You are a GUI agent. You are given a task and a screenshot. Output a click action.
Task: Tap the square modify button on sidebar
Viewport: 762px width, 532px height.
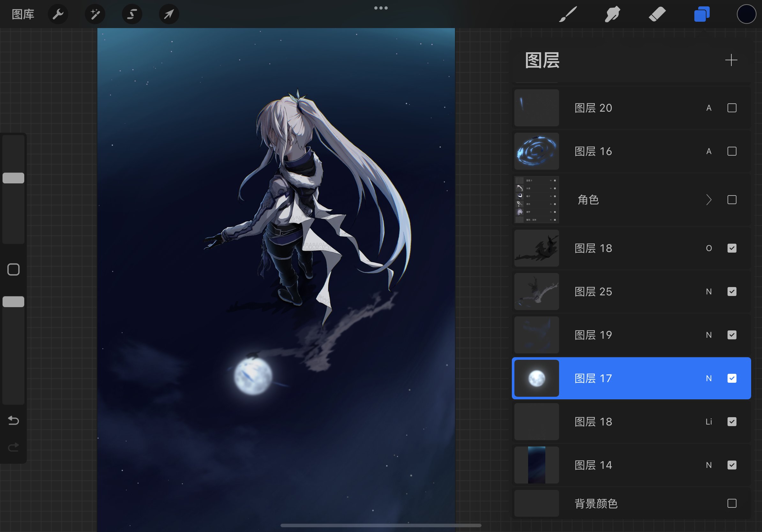(x=13, y=270)
